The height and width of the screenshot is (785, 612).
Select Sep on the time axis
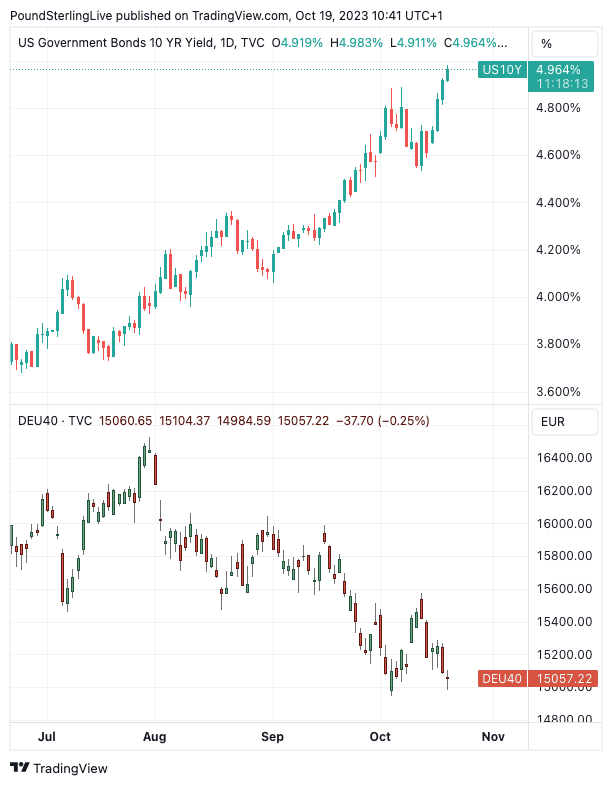pos(272,737)
